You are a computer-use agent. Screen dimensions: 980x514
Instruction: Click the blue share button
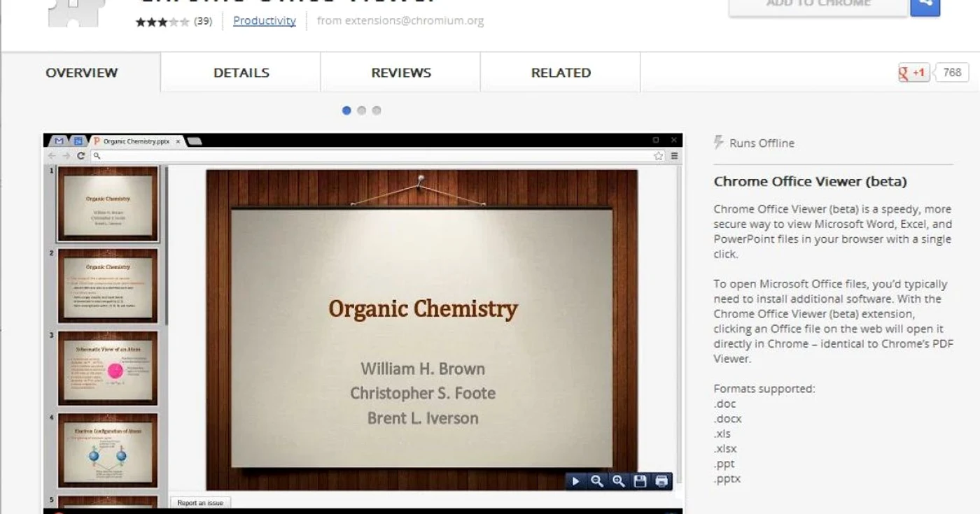pyautogui.click(x=925, y=6)
